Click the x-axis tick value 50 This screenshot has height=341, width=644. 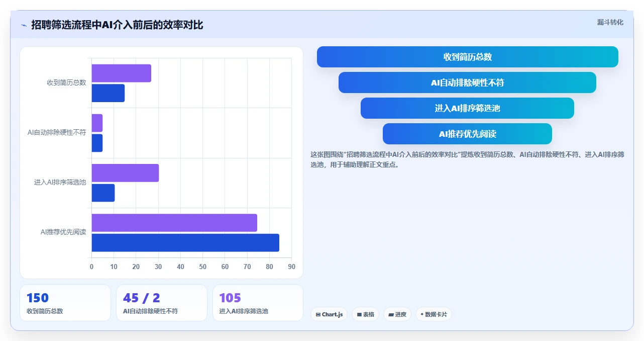tap(203, 267)
